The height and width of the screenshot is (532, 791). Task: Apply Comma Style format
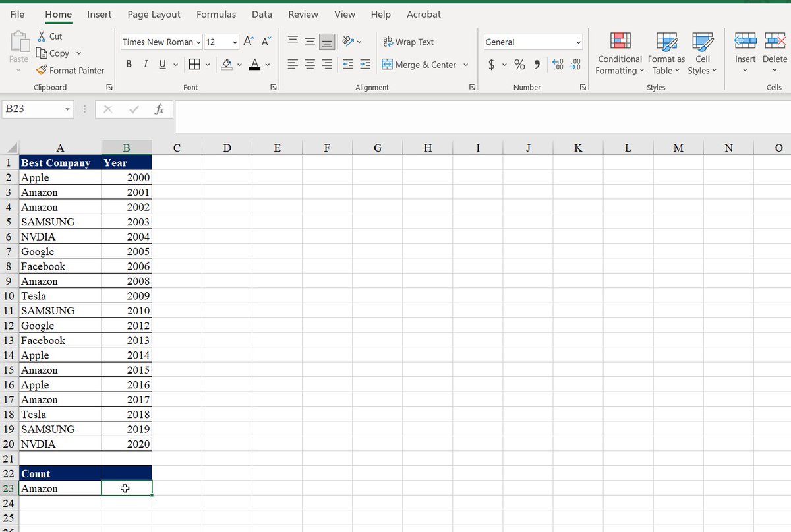(x=537, y=65)
